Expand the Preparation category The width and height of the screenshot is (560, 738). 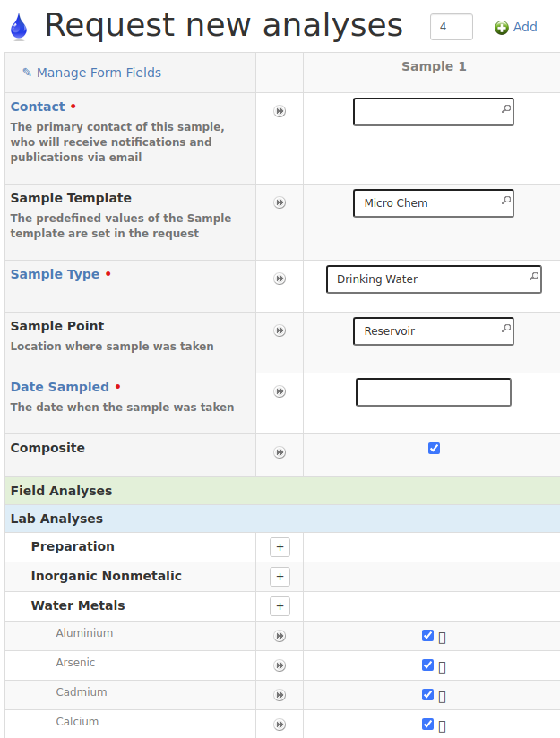point(280,547)
